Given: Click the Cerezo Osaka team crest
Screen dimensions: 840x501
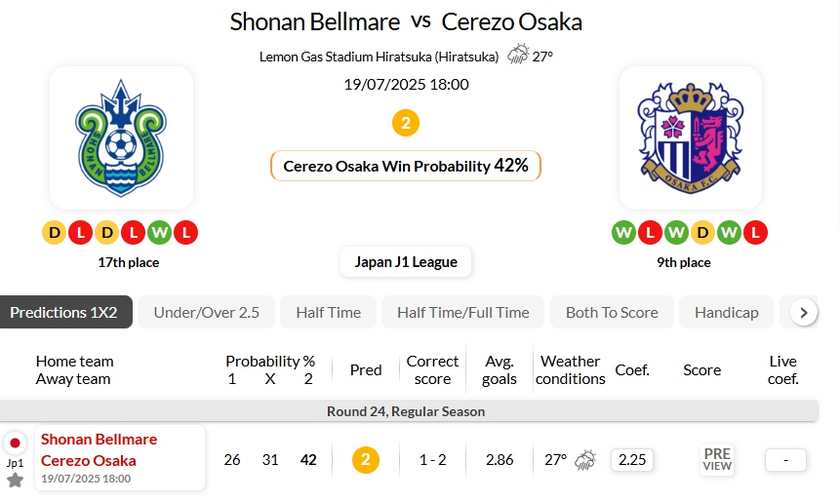Looking at the screenshot, I should tap(690, 137).
